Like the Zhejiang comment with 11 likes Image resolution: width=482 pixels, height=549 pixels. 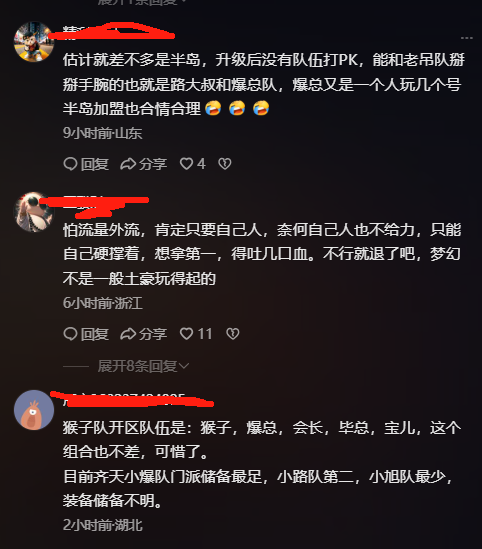(196, 334)
